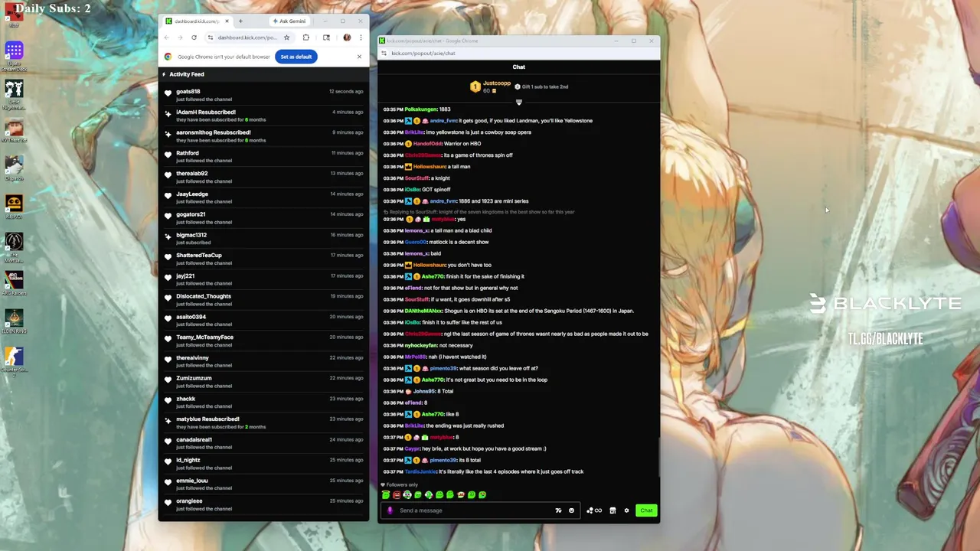Select Teamy_McTeamyFace follow entry
The width and height of the screenshot is (980, 551).
[x=263, y=341]
